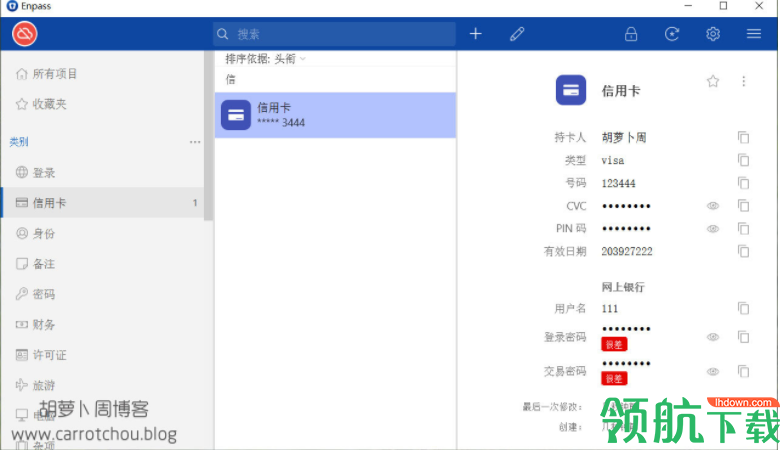Open the hamburger menu

coord(754,34)
